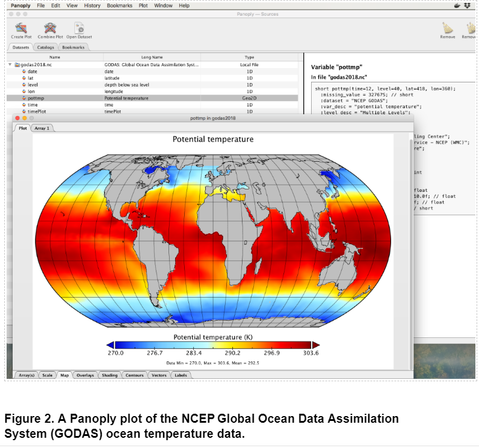Switch to the Datasets tab
479x448 pixels.
click(21, 48)
